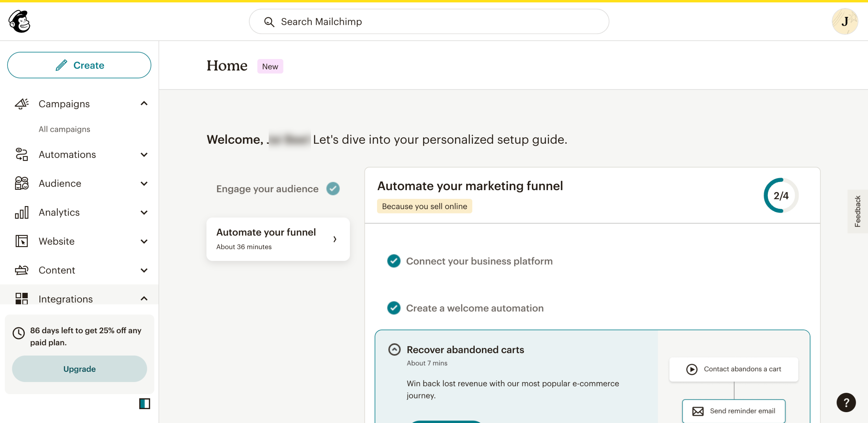Click the Mailchimp Freddie logo
This screenshot has width=868, height=423.
(19, 21)
